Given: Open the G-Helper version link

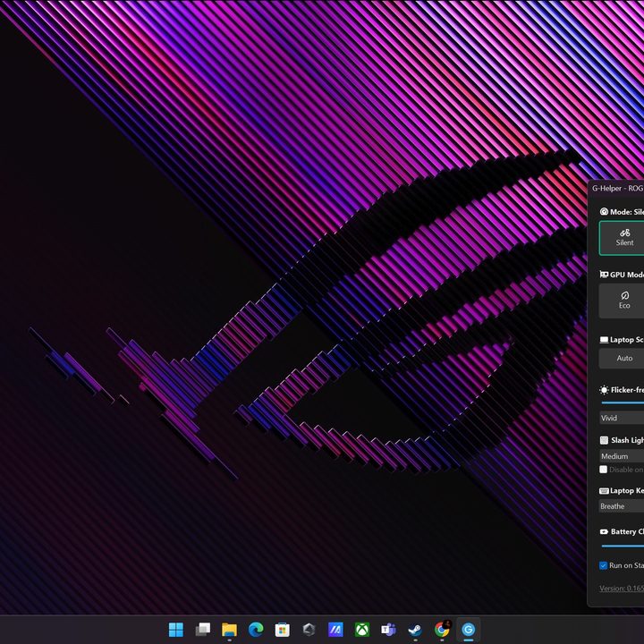Looking at the screenshot, I should click(x=622, y=589).
